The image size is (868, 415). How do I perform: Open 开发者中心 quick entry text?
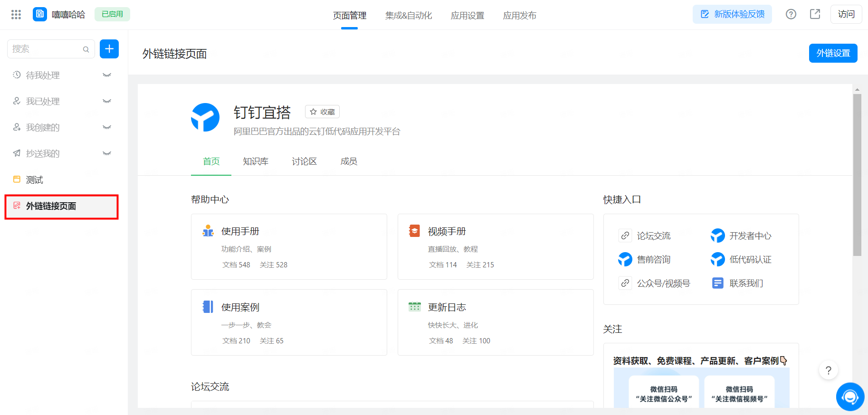pyautogui.click(x=751, y=236)
